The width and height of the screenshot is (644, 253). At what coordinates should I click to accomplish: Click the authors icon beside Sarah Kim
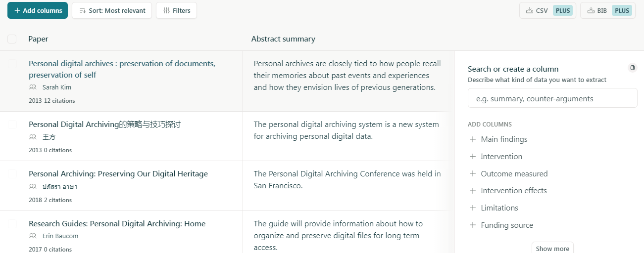(x=33, y=87)
